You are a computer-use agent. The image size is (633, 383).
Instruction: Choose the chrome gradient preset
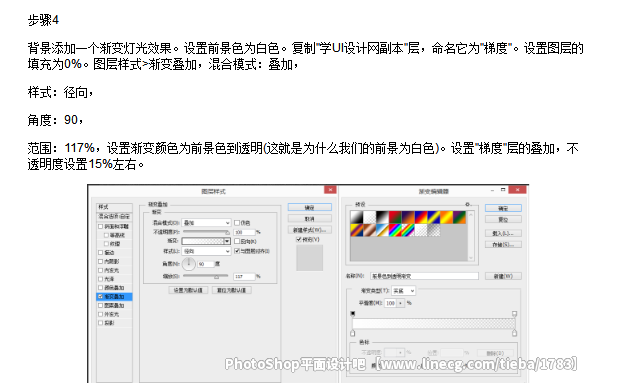[383, 230]
